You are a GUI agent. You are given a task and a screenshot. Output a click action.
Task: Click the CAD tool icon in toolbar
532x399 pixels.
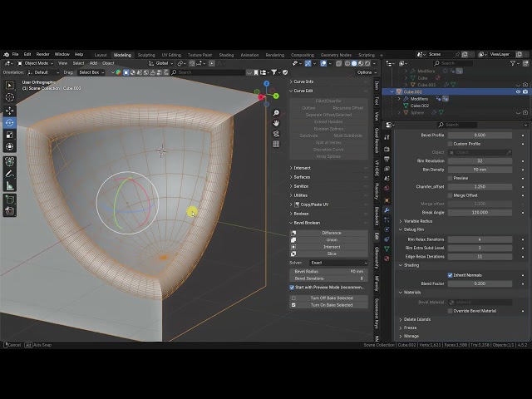9,161
